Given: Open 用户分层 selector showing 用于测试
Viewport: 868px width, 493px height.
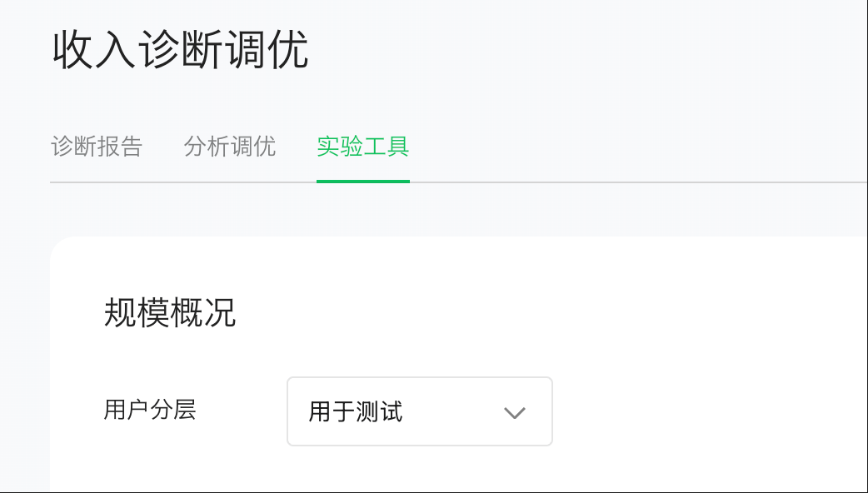Looking at the screenshot, I should (419, 411).
